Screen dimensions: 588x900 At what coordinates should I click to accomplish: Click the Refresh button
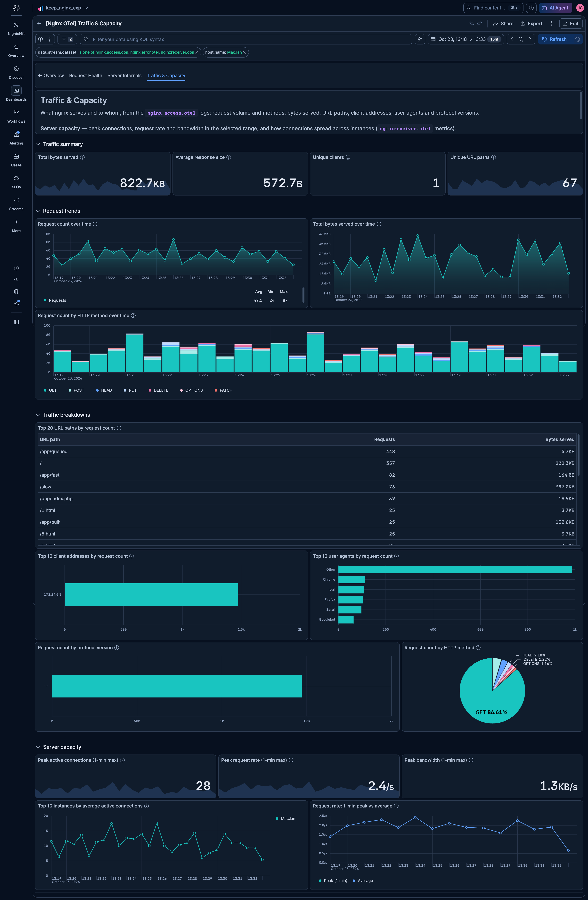555,39
